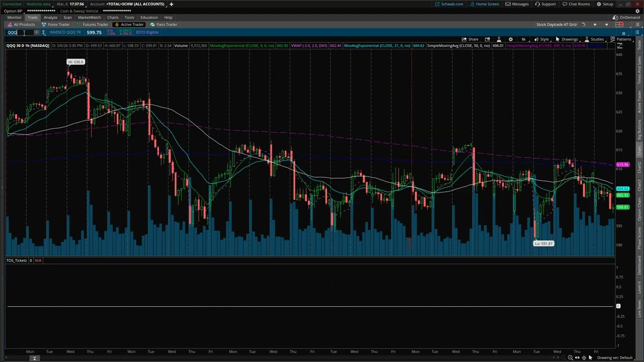644x362 pixels.
Task: Click the chart expand icon below Patterns
Action: pyautogui.click(x=620, y=46)
